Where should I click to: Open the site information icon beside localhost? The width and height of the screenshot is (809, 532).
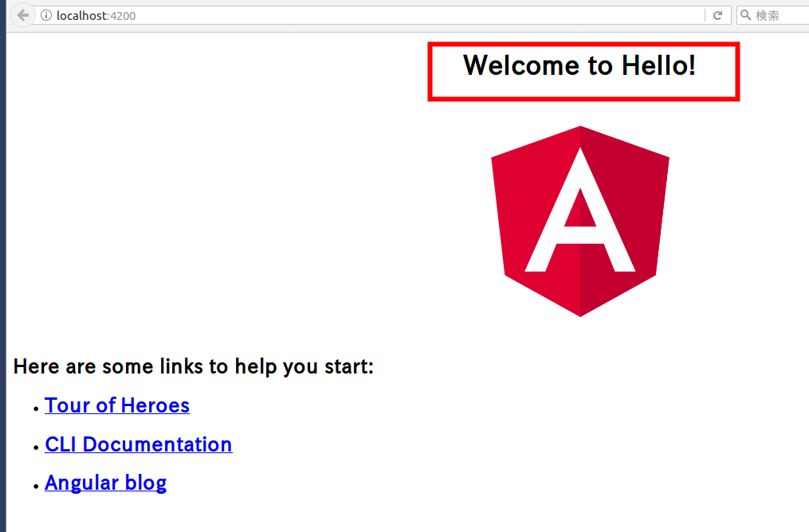point(46,15)
